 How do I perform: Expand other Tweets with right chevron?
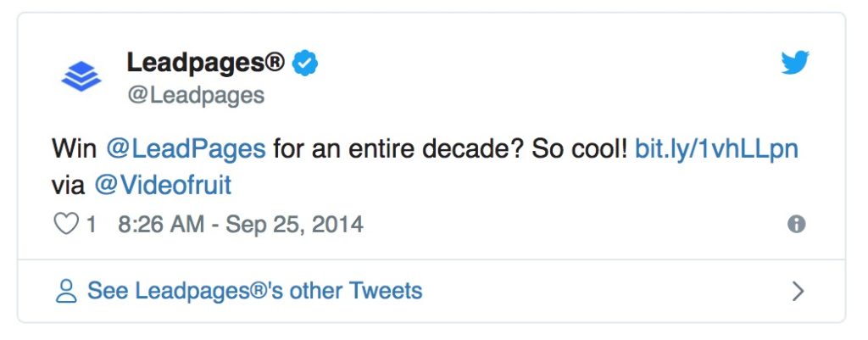(x=798, y=292)
